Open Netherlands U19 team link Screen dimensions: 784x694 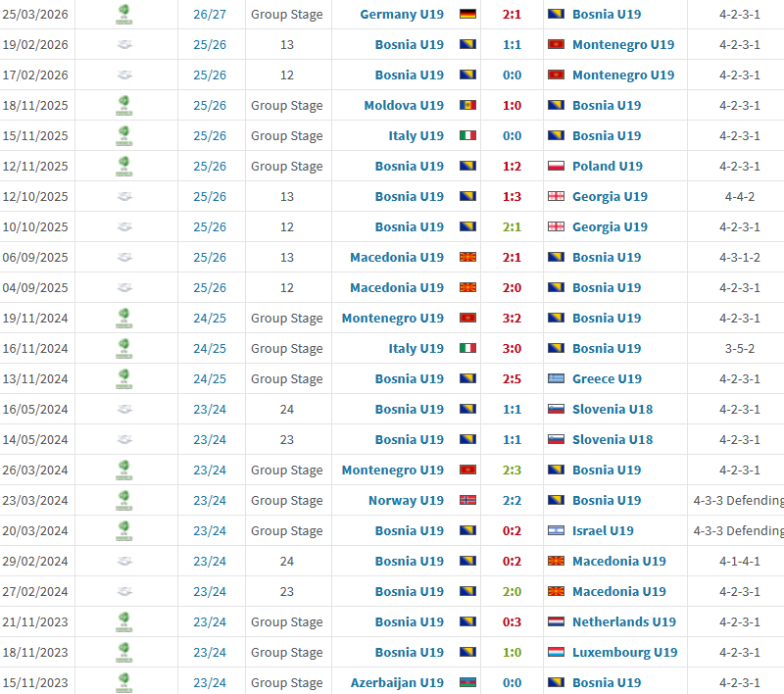[624, 622]
